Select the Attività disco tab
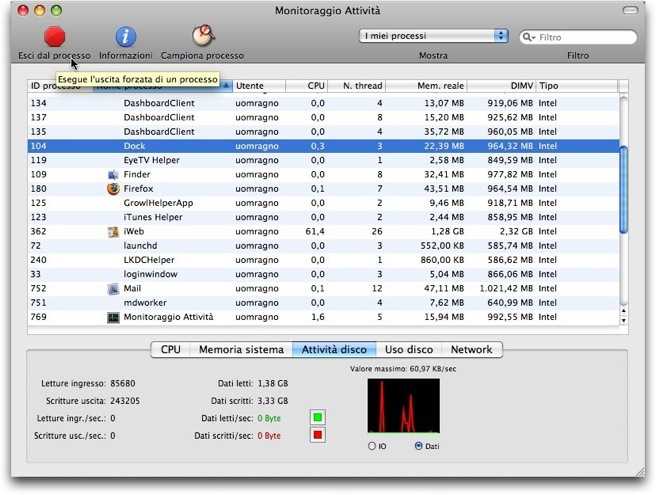This screenshot has width=656, height=495. 334,350
